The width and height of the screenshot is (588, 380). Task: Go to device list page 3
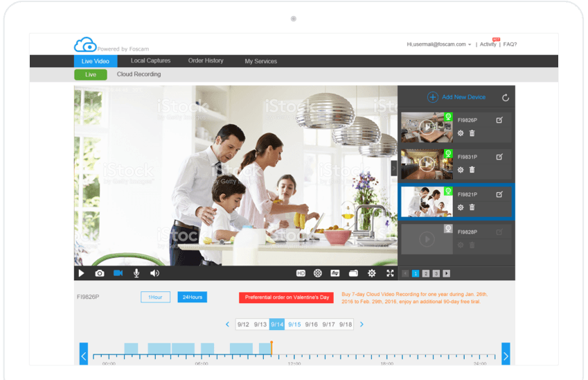(x=436, y=273)
